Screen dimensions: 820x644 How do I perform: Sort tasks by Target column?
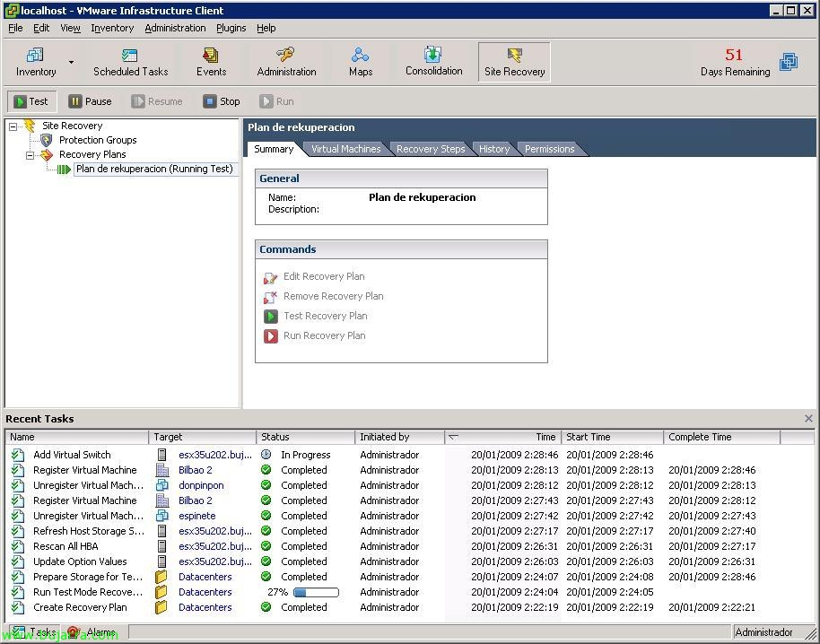[x=203, y=437]
